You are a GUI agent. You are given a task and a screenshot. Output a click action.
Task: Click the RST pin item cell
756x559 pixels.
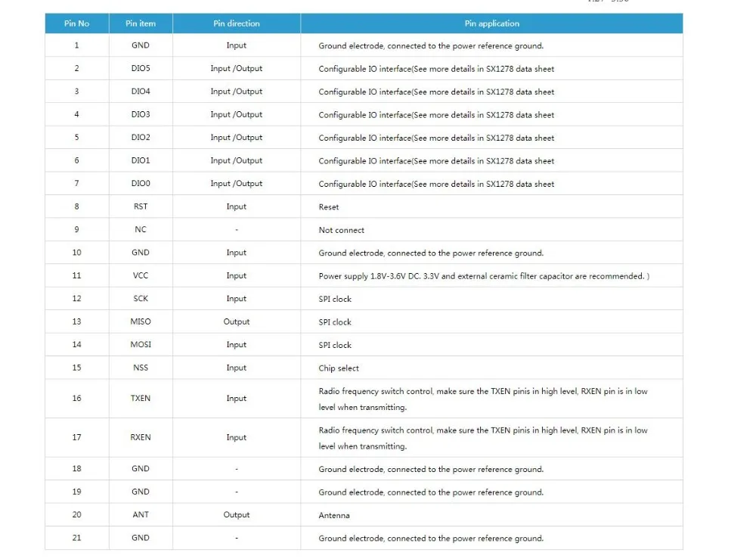pos(141,207)
